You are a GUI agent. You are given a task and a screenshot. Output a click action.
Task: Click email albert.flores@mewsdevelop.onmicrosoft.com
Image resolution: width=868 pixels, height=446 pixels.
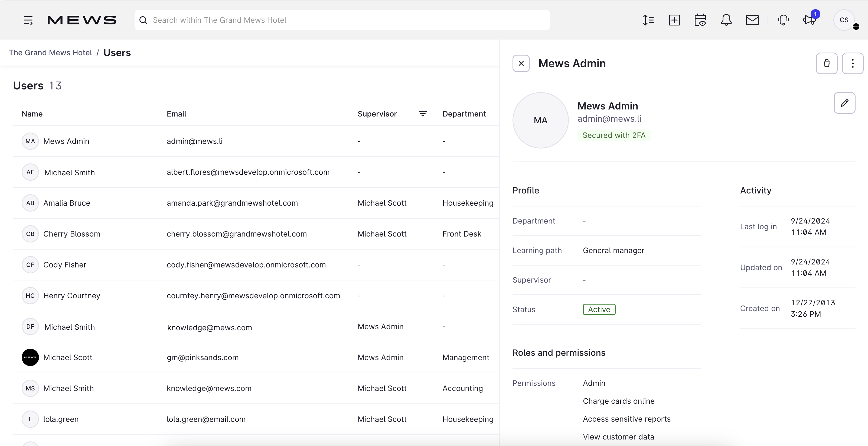pyautogui.click(x=248, y=172)
